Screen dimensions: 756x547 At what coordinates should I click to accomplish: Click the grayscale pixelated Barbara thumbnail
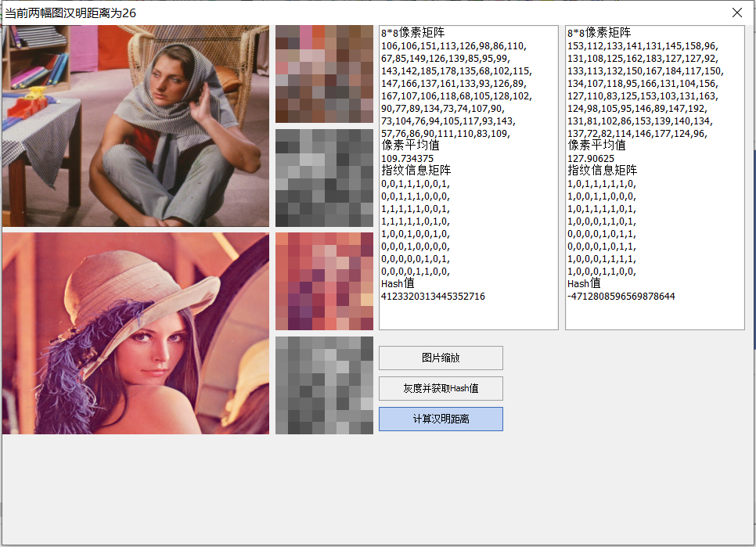point(325,178)
